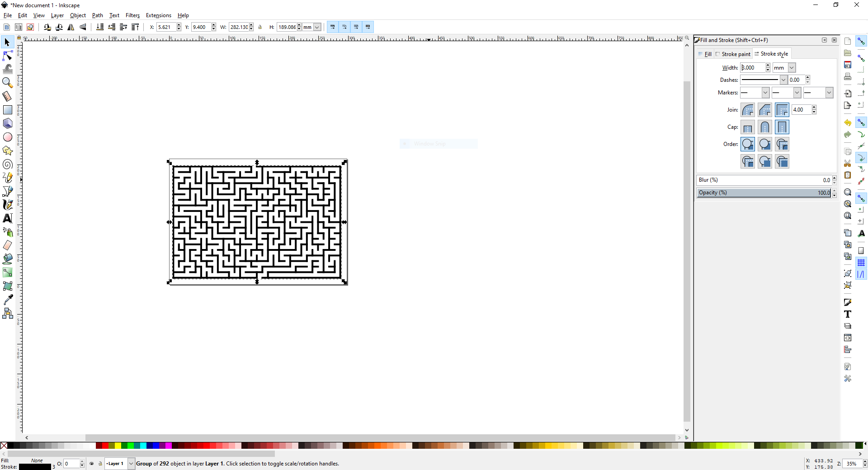Select the Text tool
Screen dimensions: 868x470
coord(8,218)
